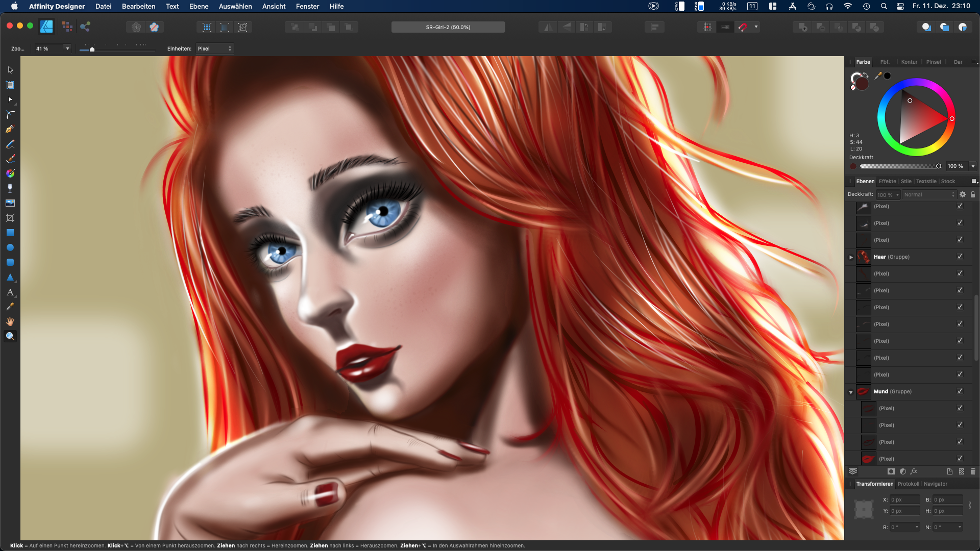980x551 pixels.
Task: Collapse the Mund group layer
Action: [x=851, y=392]
